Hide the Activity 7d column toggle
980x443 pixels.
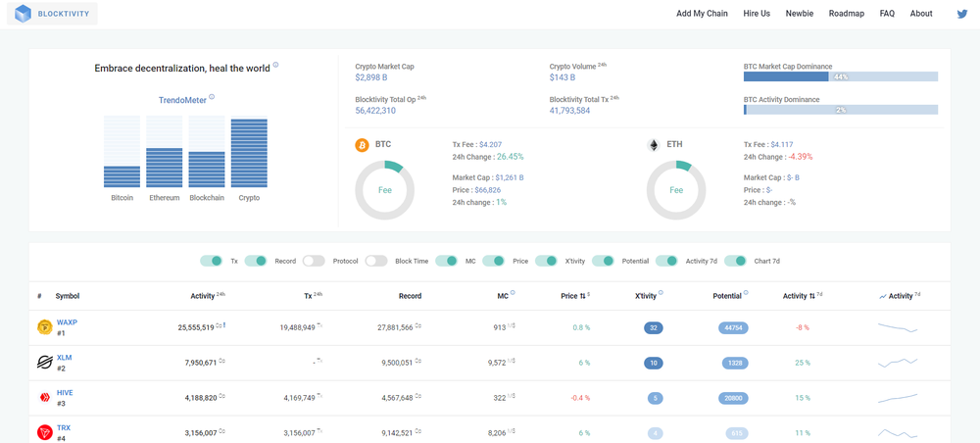[x=666, y=261]
